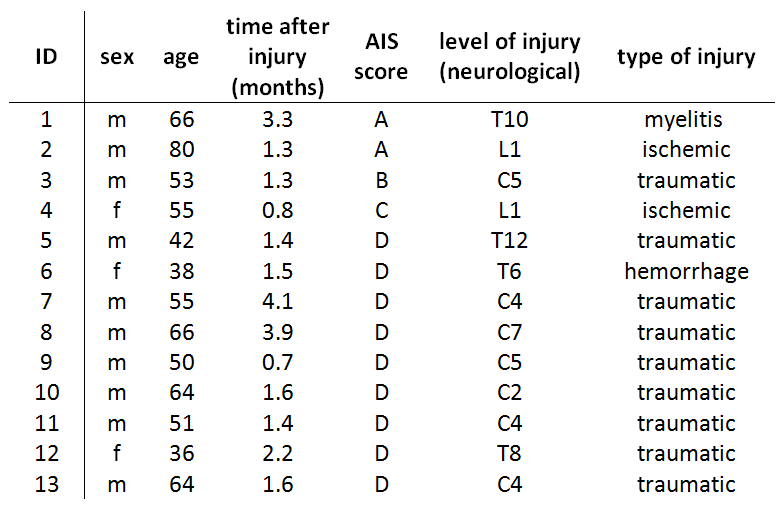Select ID number 13 in first column
The width and height of the screenshot is (779, 509).
46,484
